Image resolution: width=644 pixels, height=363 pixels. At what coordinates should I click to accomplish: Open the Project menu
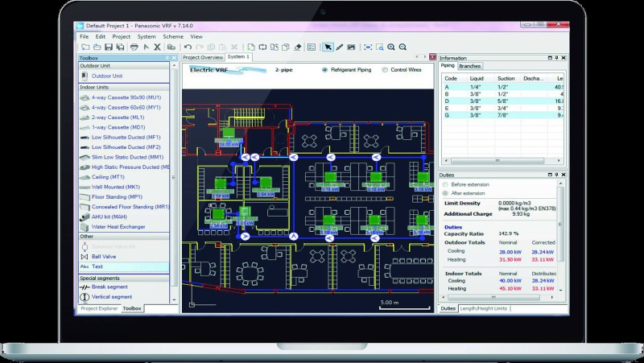tap(122, 36)
